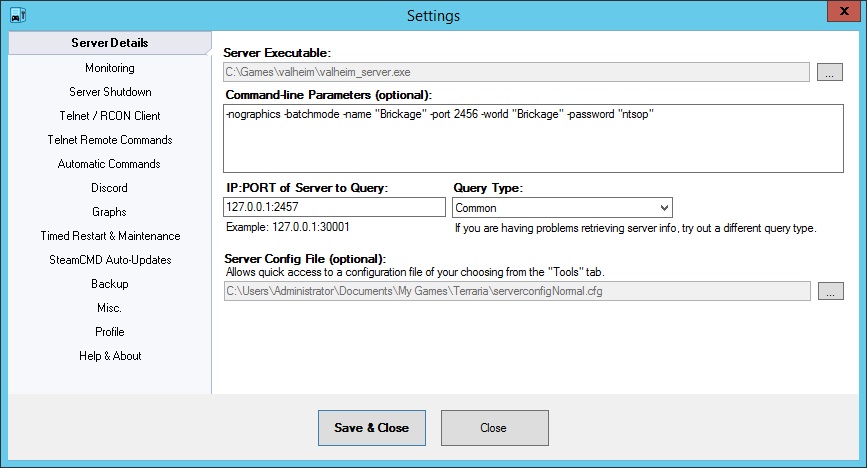This screenshot has width=867, height=468.
Task: Open Telnet Remote Commands section
Action: coord(110,140)
